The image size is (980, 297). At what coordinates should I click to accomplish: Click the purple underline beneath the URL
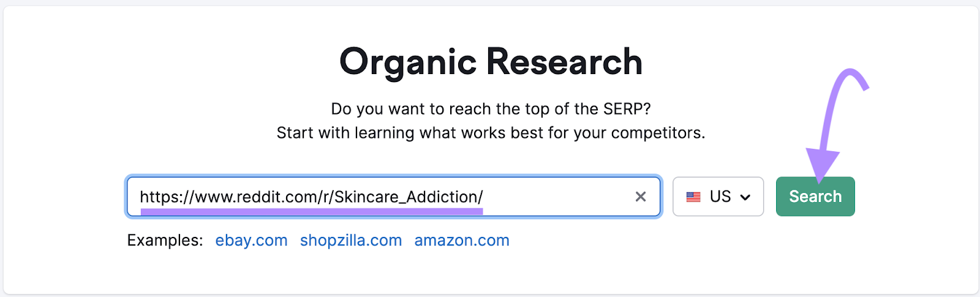(x=311, y=211)
